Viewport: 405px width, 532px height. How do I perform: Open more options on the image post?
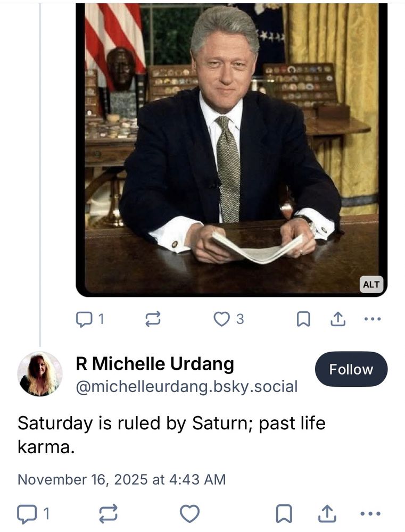click(x=373, y=319)
